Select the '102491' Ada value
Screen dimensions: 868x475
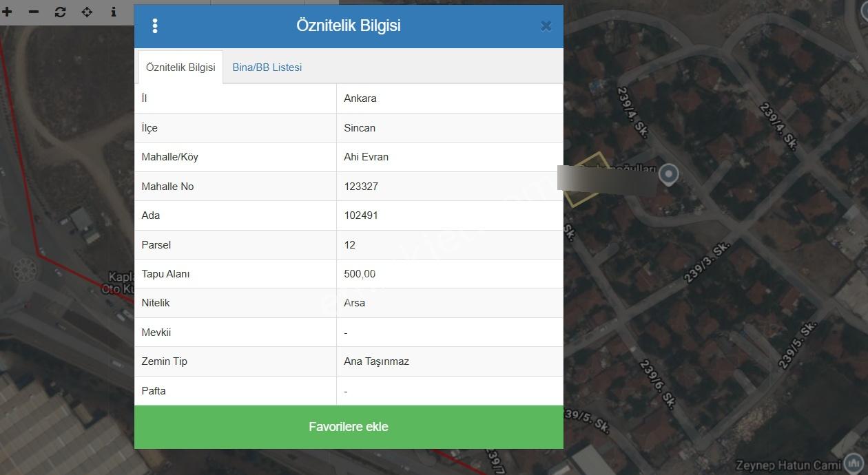[x=361, y=215]
